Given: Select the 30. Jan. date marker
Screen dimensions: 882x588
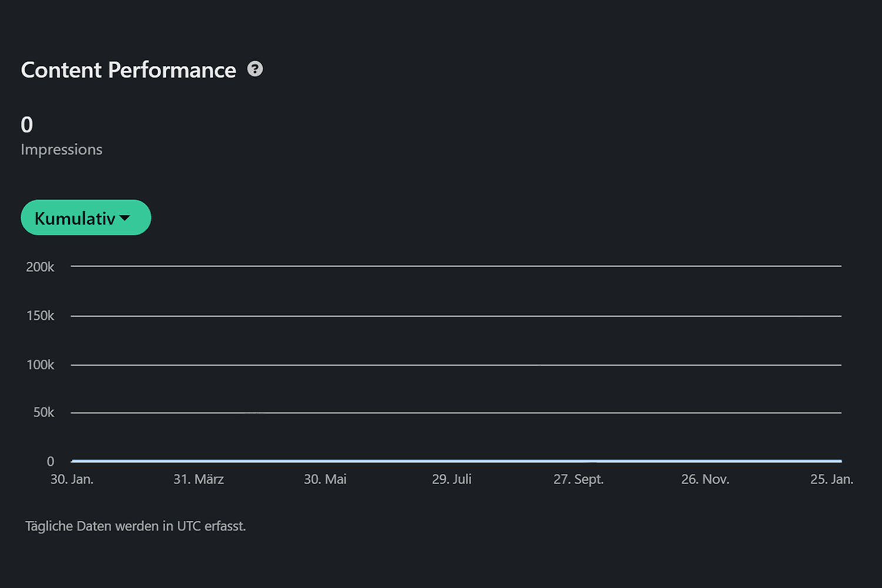Looking at the screenshot, I should (72, 479).
